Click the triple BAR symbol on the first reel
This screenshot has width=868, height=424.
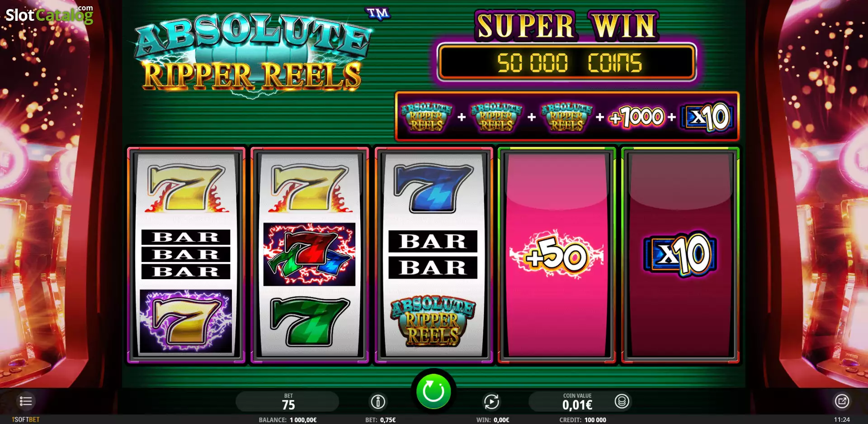186,254
